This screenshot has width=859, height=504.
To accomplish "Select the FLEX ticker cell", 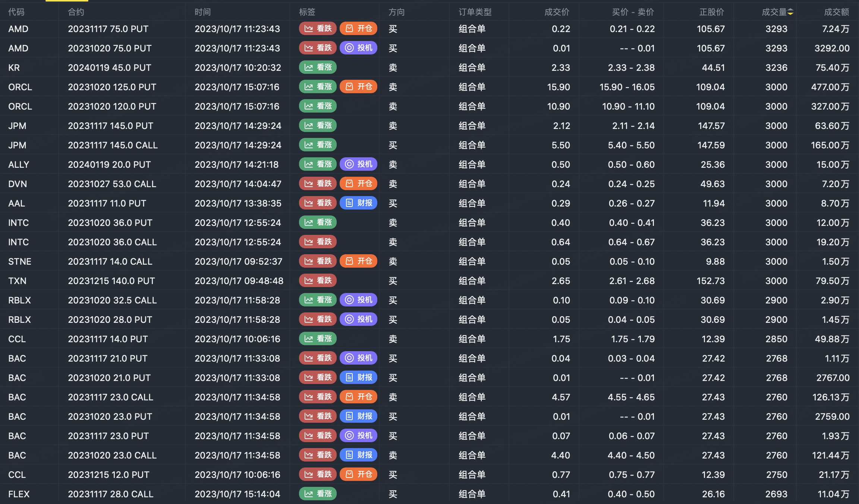I will (19, 494).
